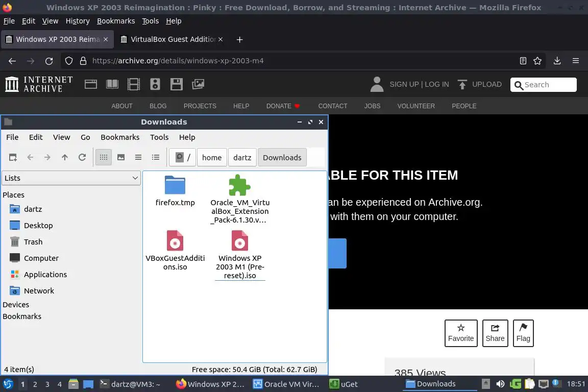The width and height of the screenshot is (588, 392).
Task: Open Firefox History menu
Action: [x=78, y=21]
